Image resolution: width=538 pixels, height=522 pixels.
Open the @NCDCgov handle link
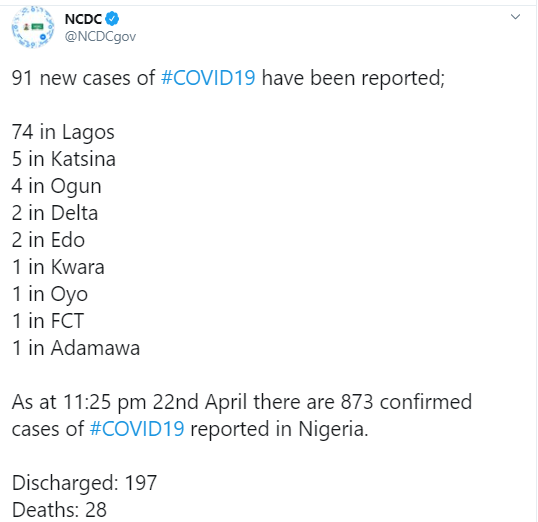(100, 36)
